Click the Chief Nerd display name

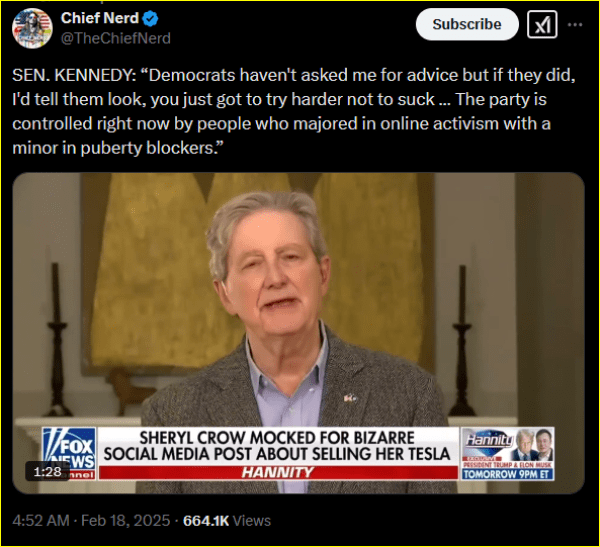pyautogui.click(x=99, y=18)
